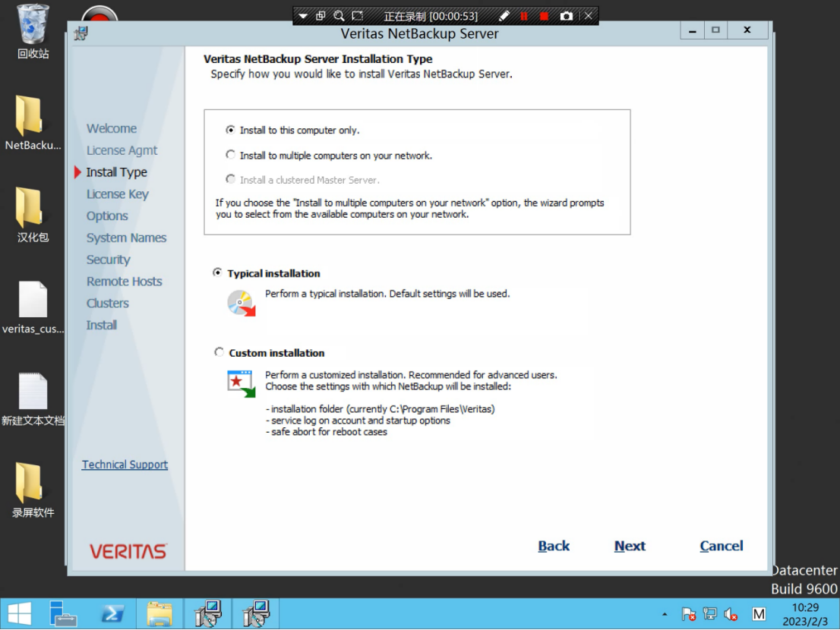Image resolution: width=840 pixels, height=630 pixels.
Task: Open the taskbar clock showing 10:29
Action: click(805, 614)
